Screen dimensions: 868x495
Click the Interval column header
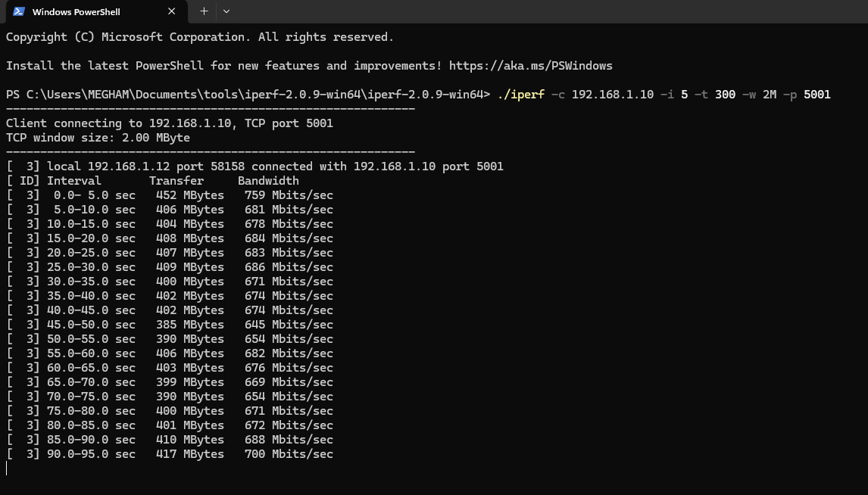pyautogui.click(x=74, y=181)
